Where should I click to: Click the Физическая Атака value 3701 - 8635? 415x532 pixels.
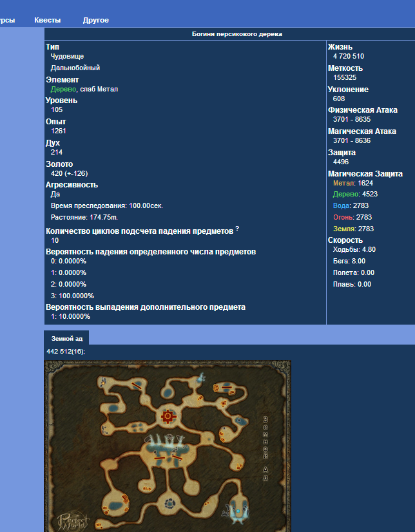pyautogui.click(x=352, y=119)
